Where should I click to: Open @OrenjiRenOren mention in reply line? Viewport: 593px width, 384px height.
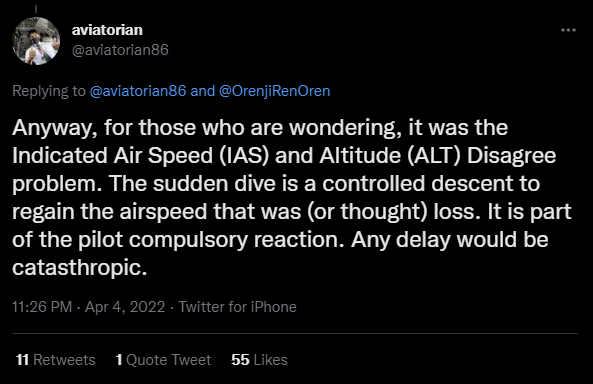(x=275, y=91)
